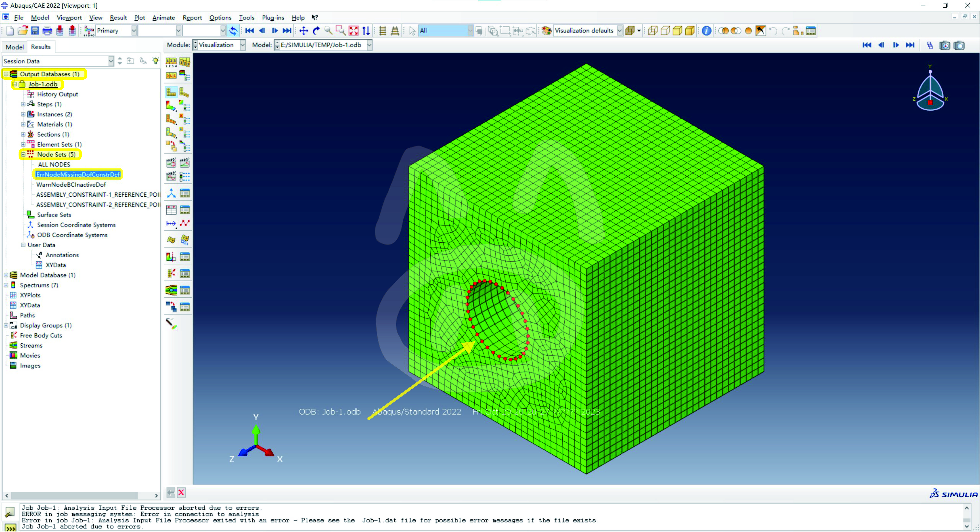Click the Open file icon
Image resolution: width=980 pixels, height=532 pixels.
23,31
